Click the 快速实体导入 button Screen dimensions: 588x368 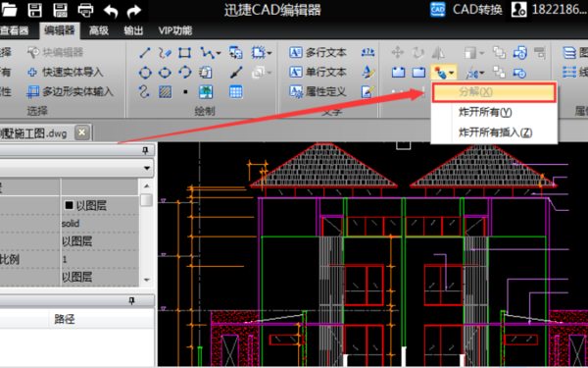click(x=66, y=72)
